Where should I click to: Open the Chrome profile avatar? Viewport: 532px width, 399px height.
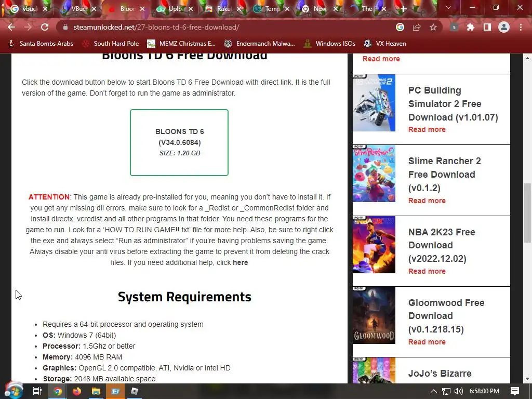[504, 27]
